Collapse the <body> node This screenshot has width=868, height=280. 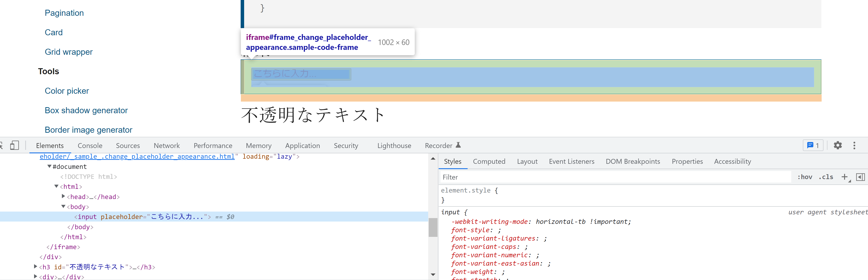63,206
